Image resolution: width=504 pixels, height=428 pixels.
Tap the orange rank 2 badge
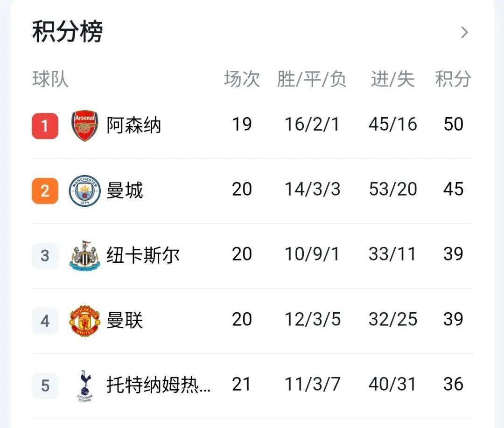tap(45, 191)
